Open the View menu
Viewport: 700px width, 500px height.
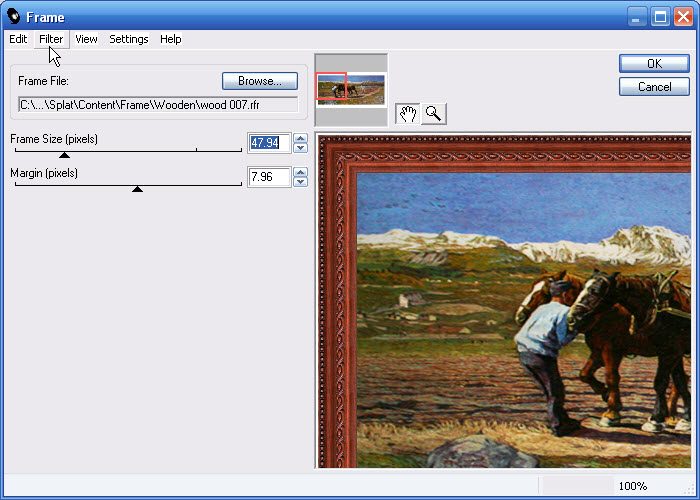click(x=86, y=39)
